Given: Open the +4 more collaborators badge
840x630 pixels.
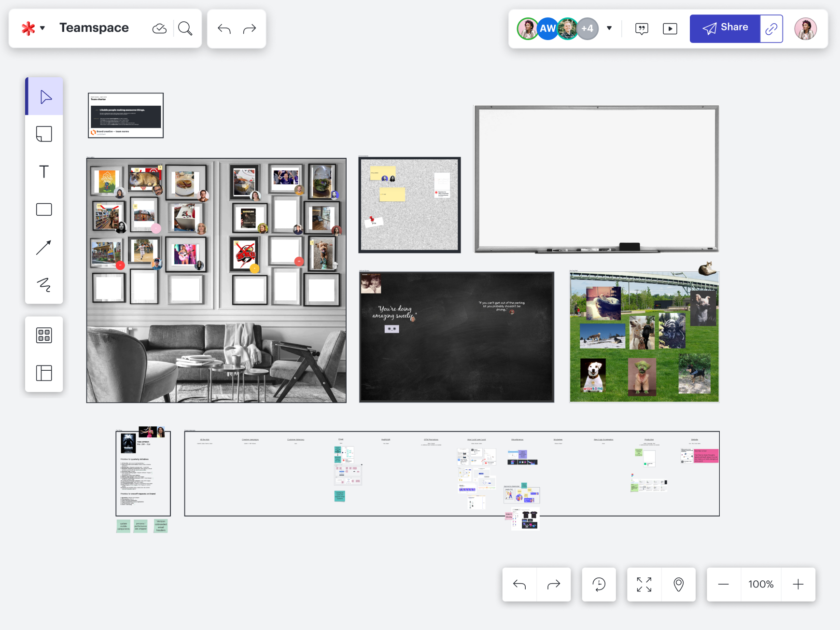Looking at the screenshot, I should click(x=587, y=29).
